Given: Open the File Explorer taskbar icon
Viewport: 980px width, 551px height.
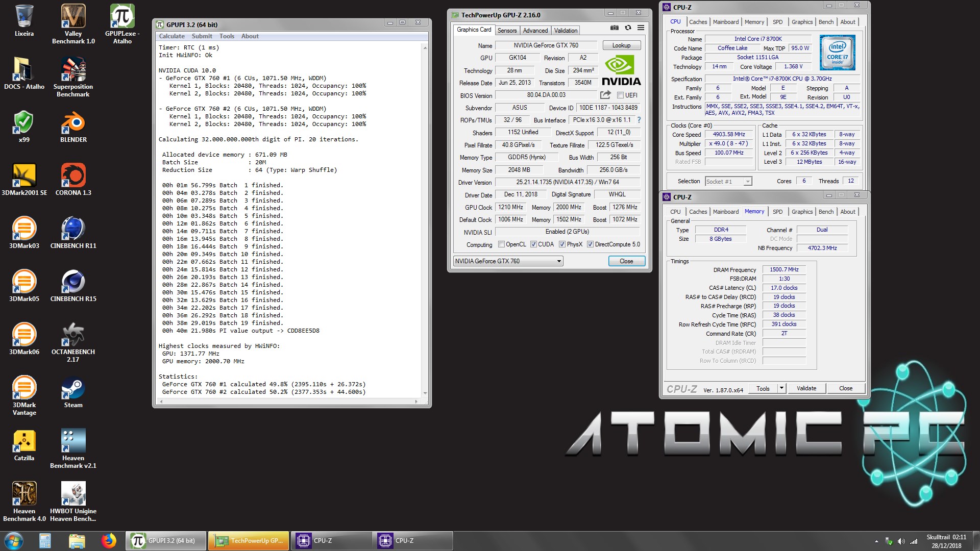Looking at the screenshot, I should [77, 541].
